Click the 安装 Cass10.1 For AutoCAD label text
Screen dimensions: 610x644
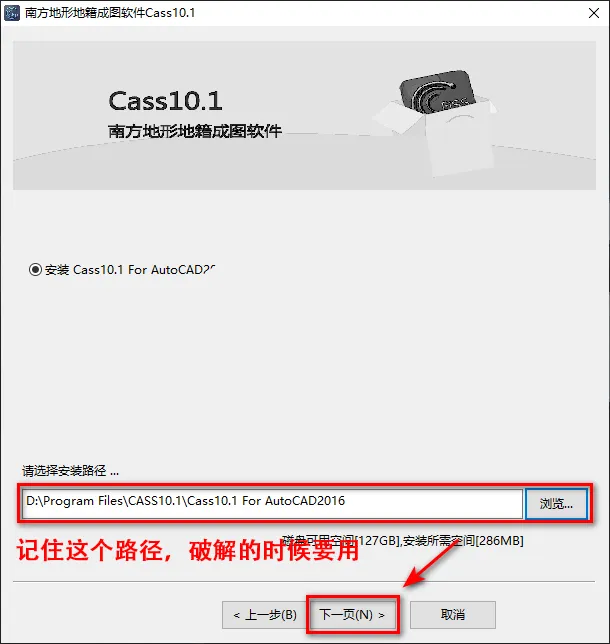[130, 270]
